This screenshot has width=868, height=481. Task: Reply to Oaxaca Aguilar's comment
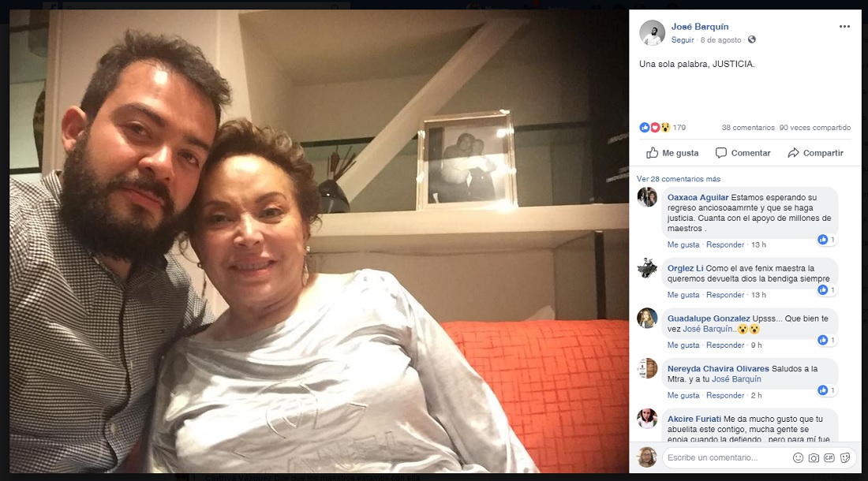pos(724,245)
